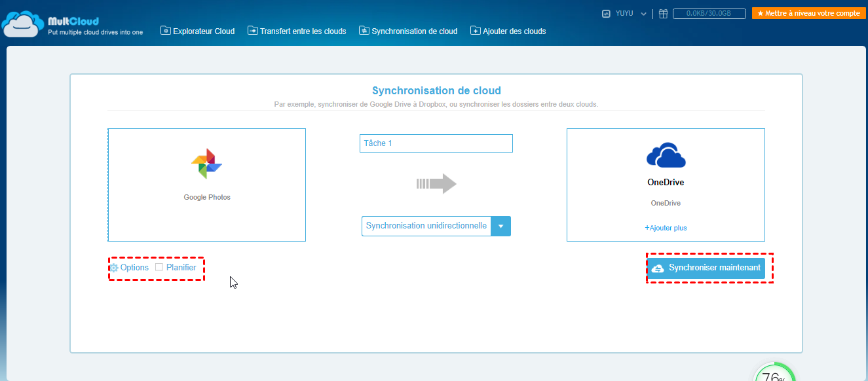This screenshot has height=381, width=868.
Task: Click the 0.0KB/30.0GB storage usage bar
Action: [709, 13]
